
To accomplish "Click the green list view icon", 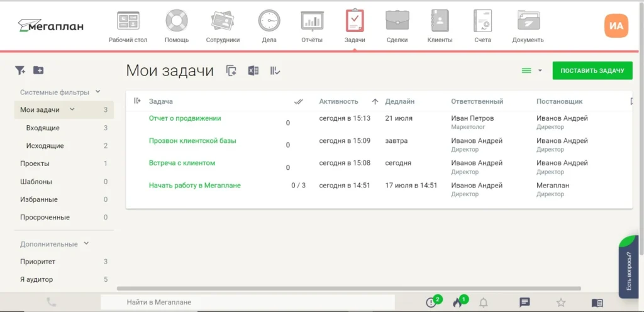I will click(x=526, y=70).
